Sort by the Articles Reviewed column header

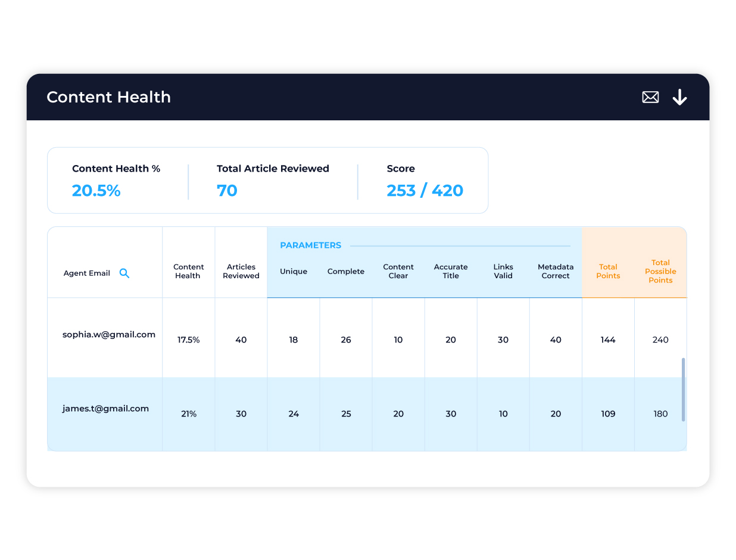pos(241,272)
